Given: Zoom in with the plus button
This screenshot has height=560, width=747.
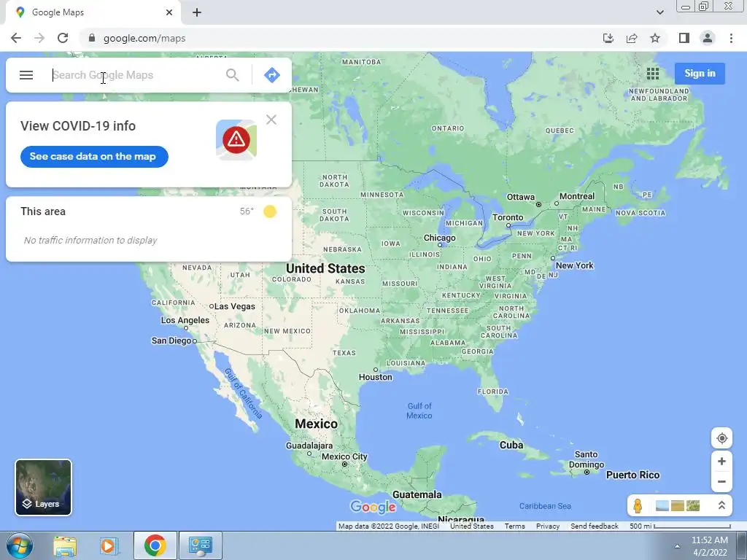Looking at the screenshot, I should 721,462.
